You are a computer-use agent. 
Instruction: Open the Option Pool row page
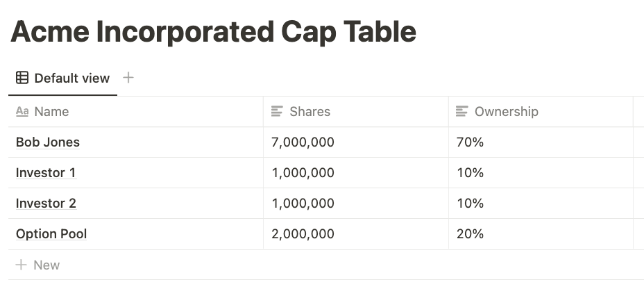(x=51, y=234)
